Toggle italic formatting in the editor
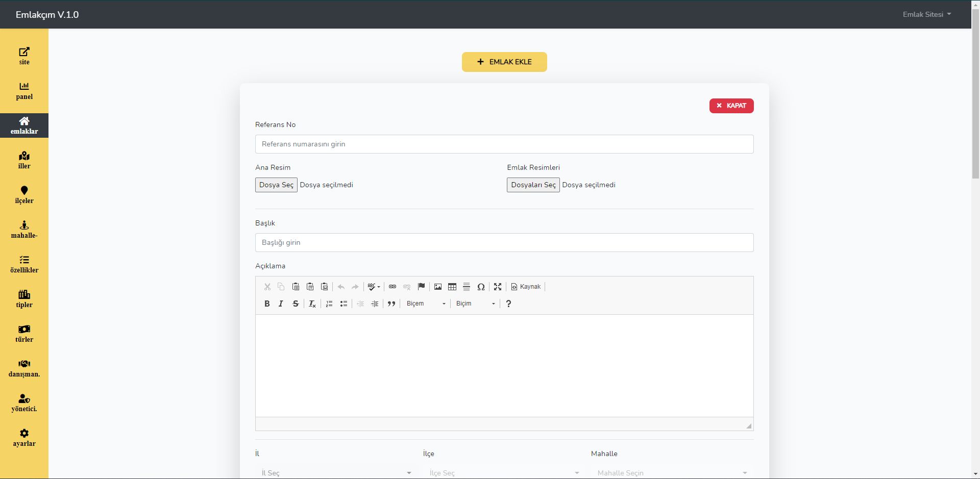Viewport: 980px width, 479px height. 281,304
